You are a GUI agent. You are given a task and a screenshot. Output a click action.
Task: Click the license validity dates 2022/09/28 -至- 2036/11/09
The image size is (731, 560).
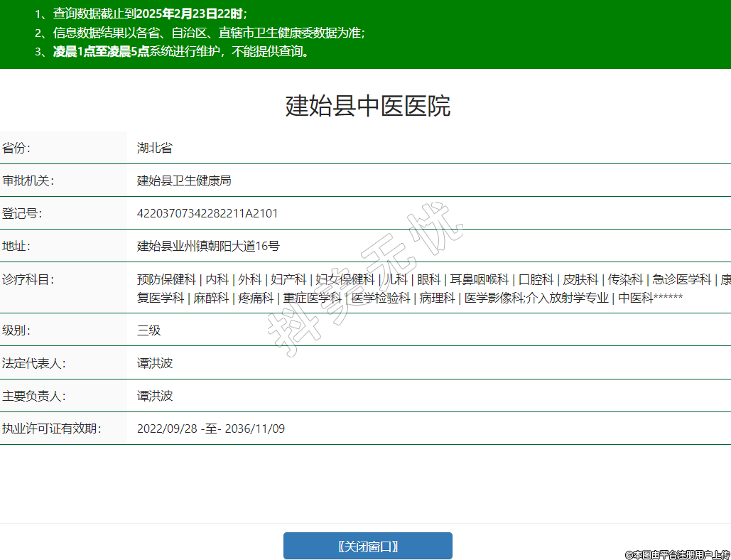[x=211, y=429]
